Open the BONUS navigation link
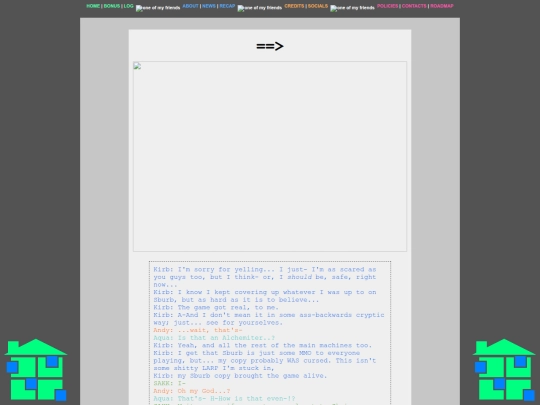The image size is (540, 405). tap(112, 6)
